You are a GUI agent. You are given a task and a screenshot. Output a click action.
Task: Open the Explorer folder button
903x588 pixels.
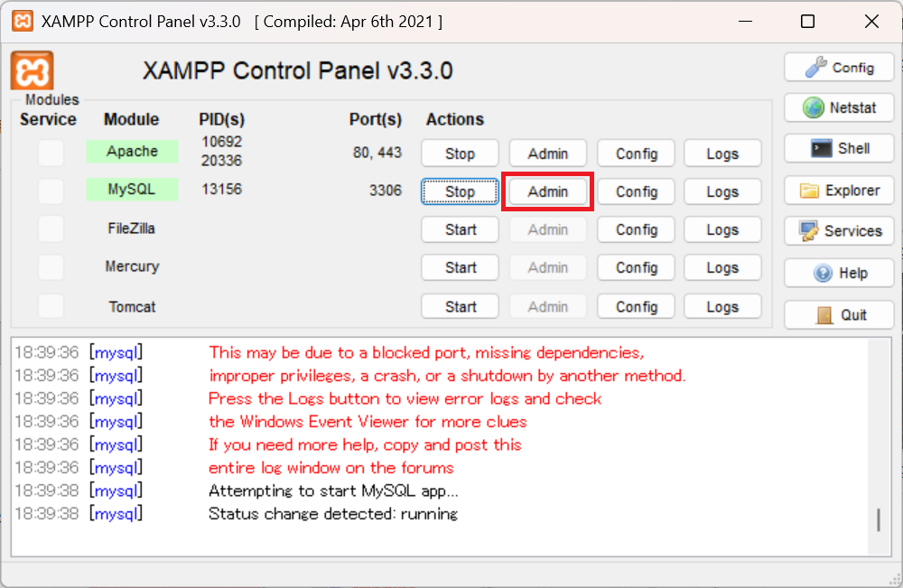tap(839, 191)
